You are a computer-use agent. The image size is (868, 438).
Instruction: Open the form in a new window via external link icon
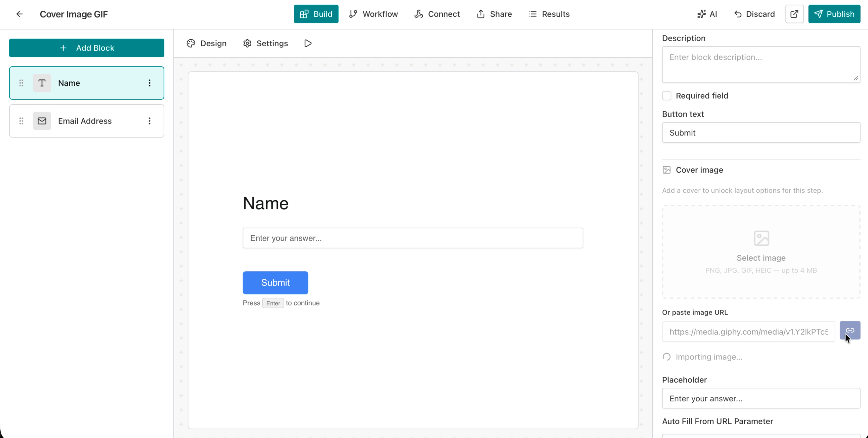794,14
